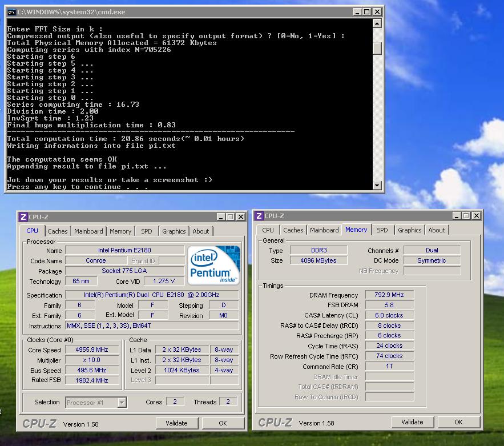The image size is (504, 446).
Task: Click OK in left CPU-Z window
Action: click(x=223, y=423)
